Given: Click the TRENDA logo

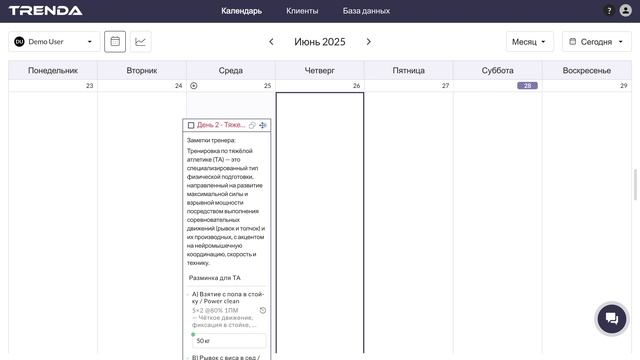Looking at the screenshot, I should 45,11.
